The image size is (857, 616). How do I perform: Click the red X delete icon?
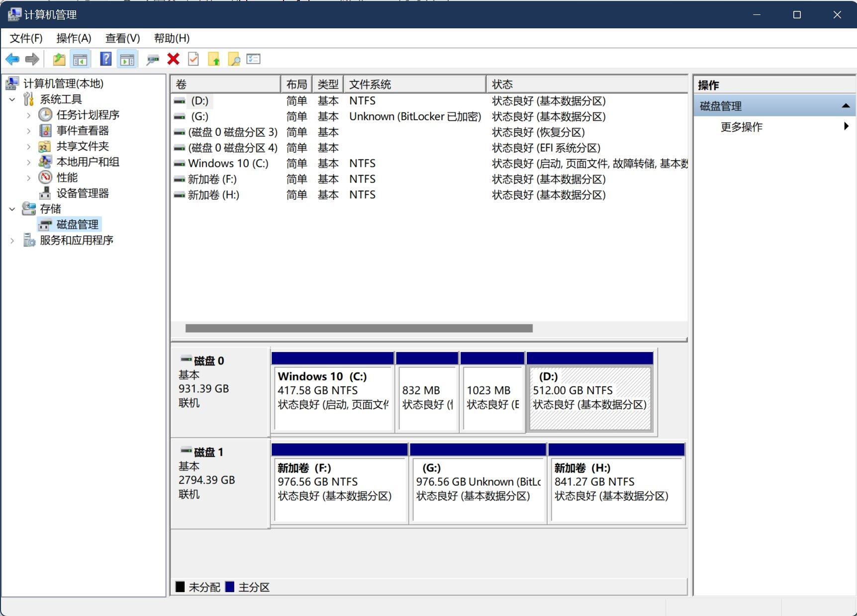click(173, 59)
